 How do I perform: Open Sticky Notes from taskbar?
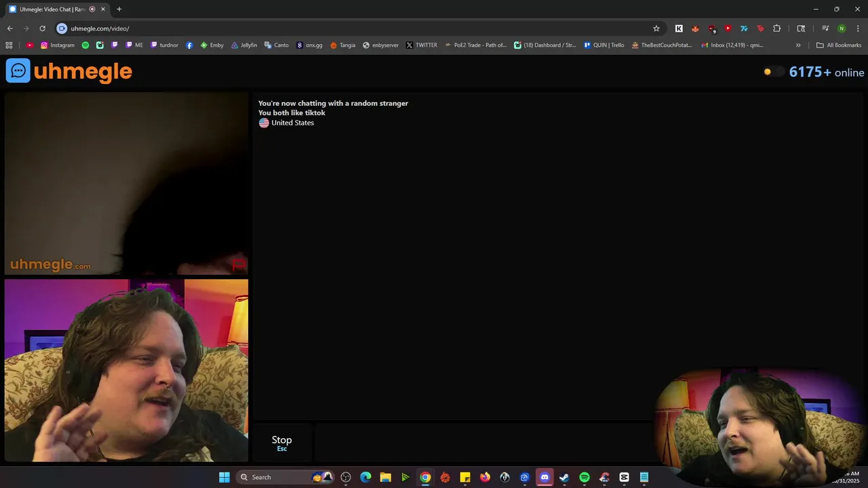click(x=465, y=477)
